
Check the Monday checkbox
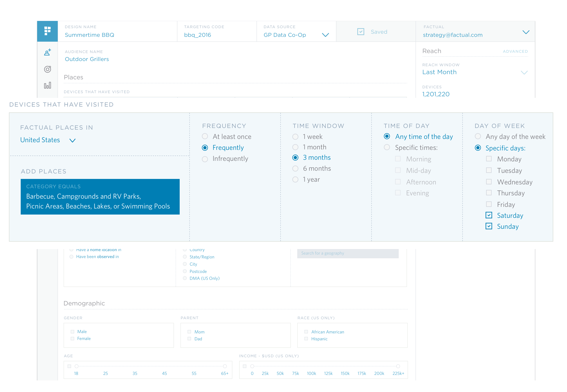[489, 159]
